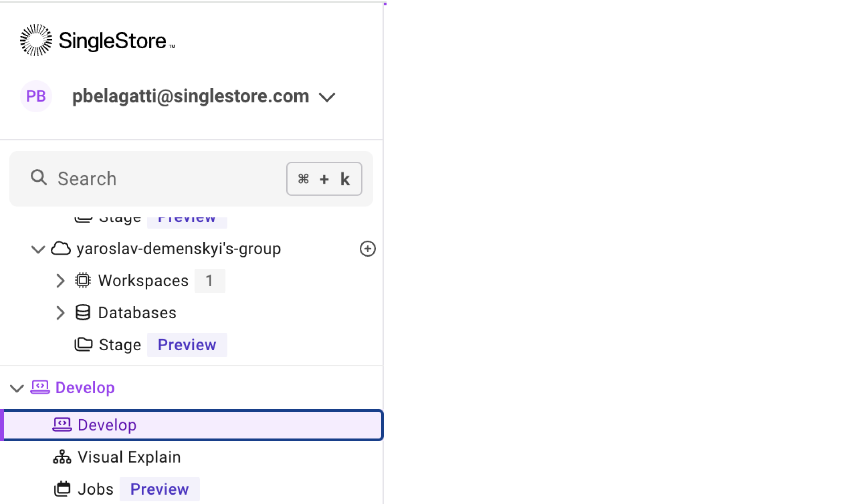Expand the Databases node

click(x=60, y=313)
